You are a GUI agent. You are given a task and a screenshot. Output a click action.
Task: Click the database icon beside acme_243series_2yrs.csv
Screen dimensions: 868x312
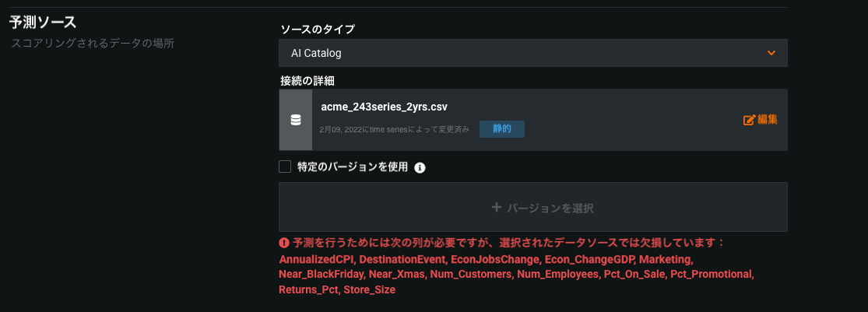296,120
